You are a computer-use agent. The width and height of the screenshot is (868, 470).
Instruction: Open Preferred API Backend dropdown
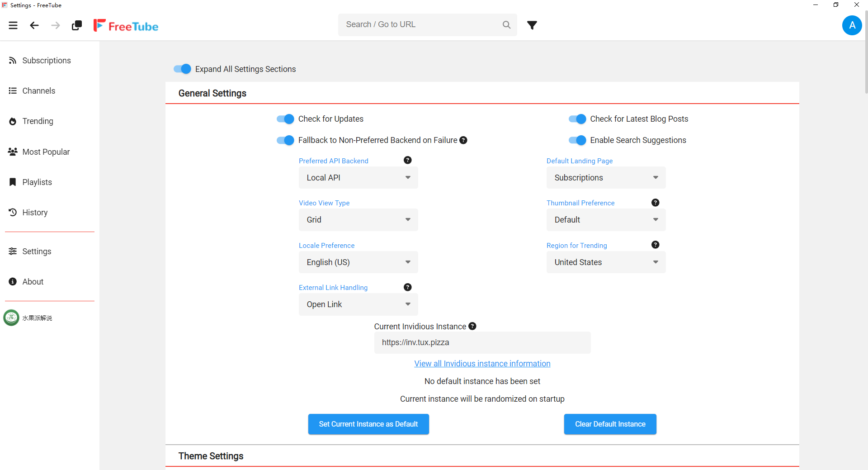tap(358, 178)
